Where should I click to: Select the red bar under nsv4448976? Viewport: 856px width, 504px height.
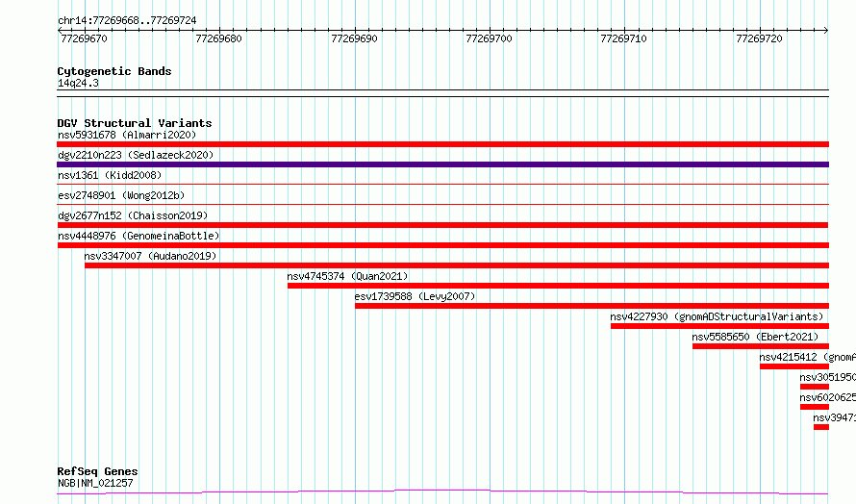[x=442, y=245]
